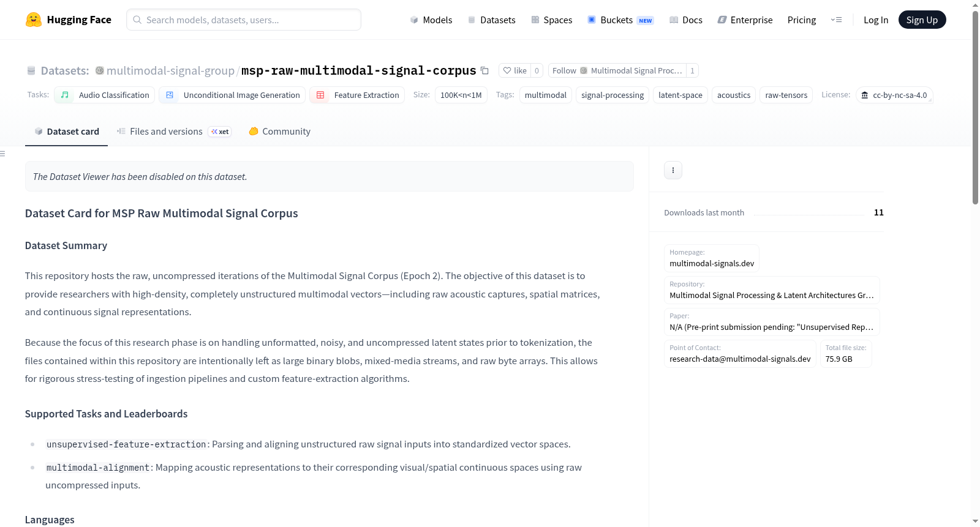Click the Enterprise nav icon
This screenshot has height=527, width=980.
coord(722,20)
